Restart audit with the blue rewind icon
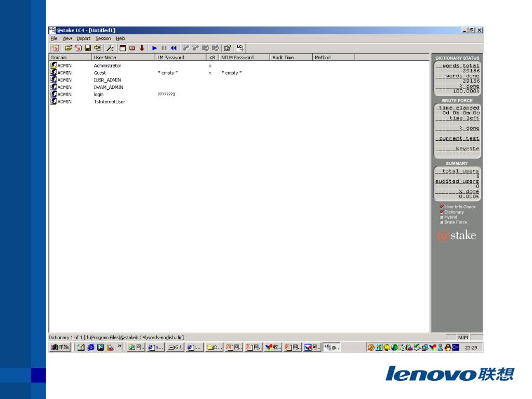This screenshot has height=399, width=532. click(x=174, y=48)
